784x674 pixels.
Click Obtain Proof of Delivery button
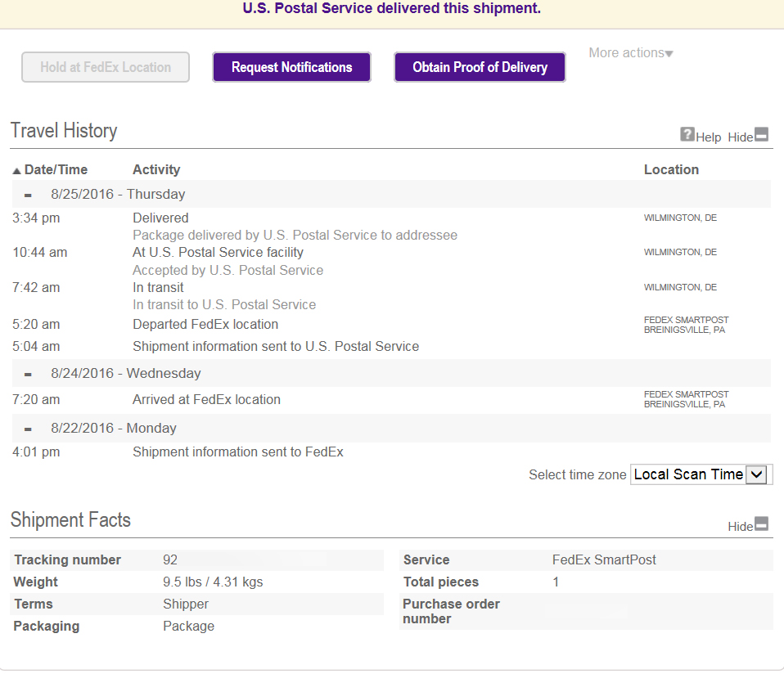click(x=480, y=67)
